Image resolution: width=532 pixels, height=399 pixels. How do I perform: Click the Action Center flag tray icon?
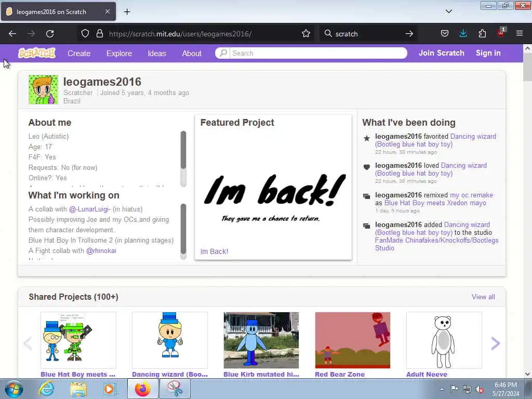(x=454, y=389)
